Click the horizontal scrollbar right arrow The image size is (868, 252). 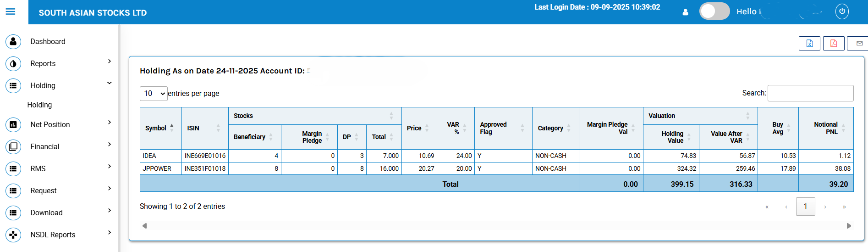point(848,226)
